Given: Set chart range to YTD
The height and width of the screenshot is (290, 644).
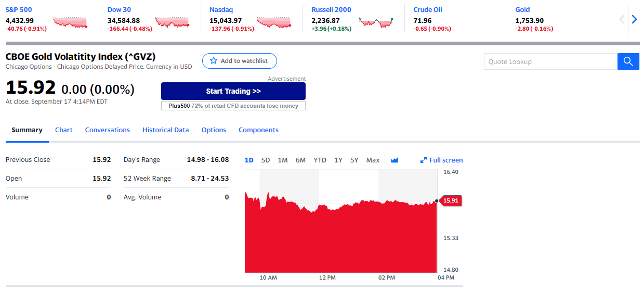Looking at the screenshot, I should tap(320, 160).
